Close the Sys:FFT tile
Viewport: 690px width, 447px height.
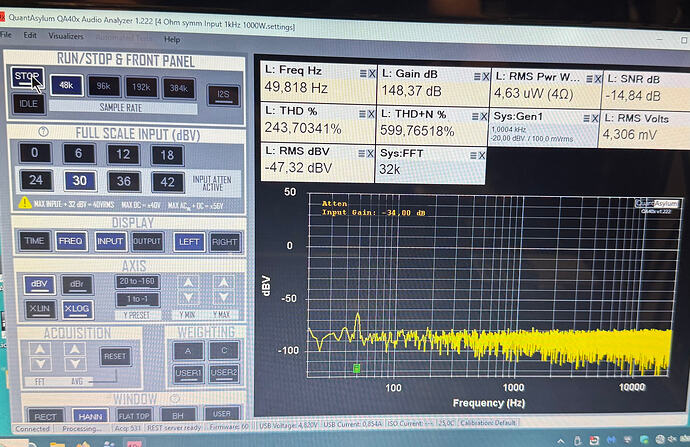482,155
